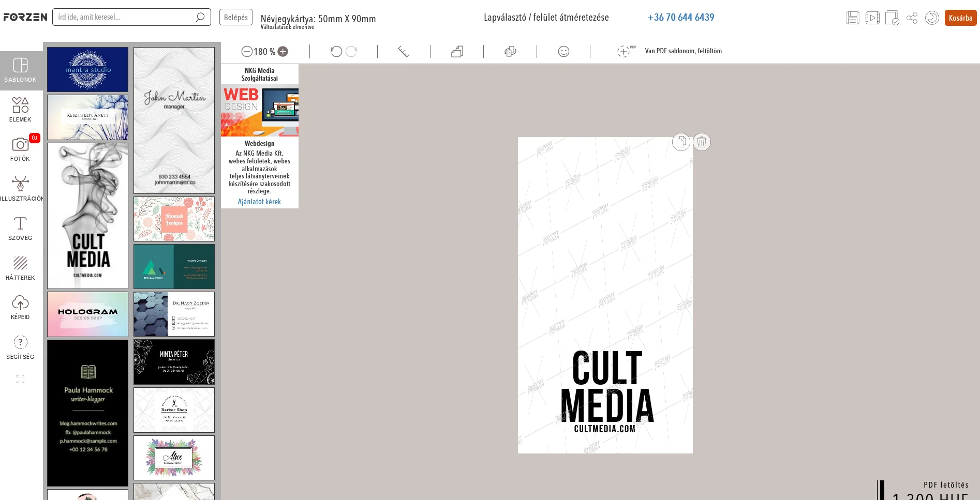Click zoom out minus button
Viewport: 980px width, 500px height.
tap(247, 51)
